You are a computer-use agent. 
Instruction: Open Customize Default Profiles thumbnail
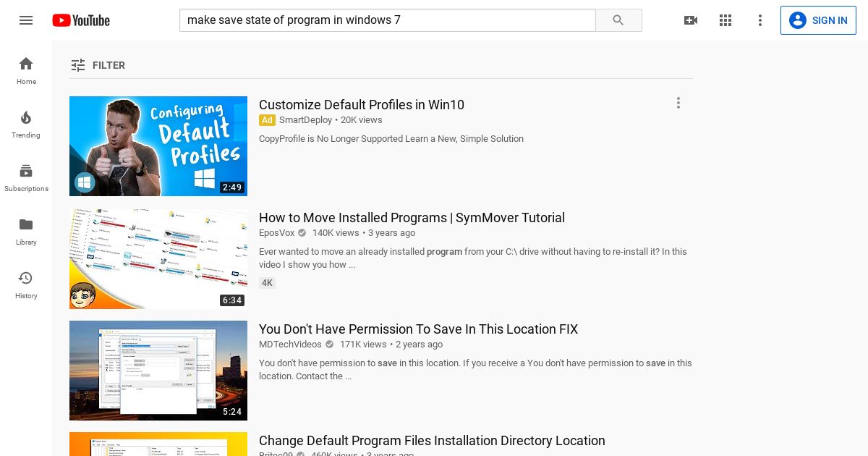coord(158,146)
